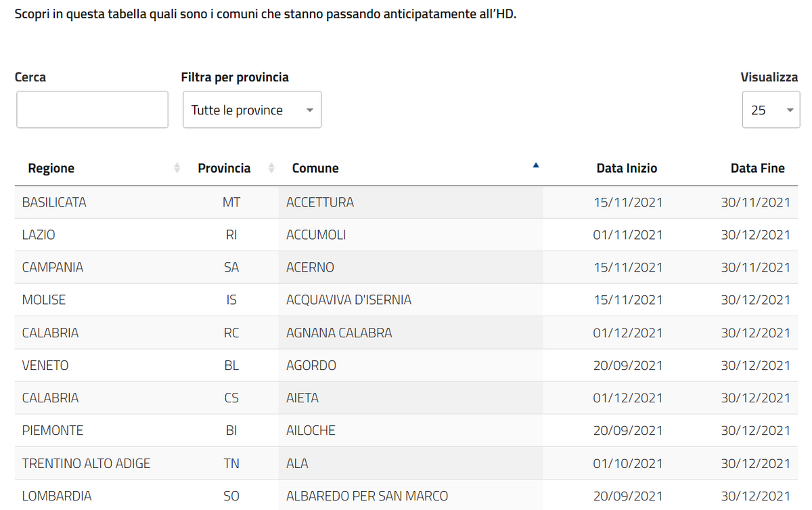Screen dimensions: 812x510
Task: Click the Regione column header text
Action: (x=51, y=168)
